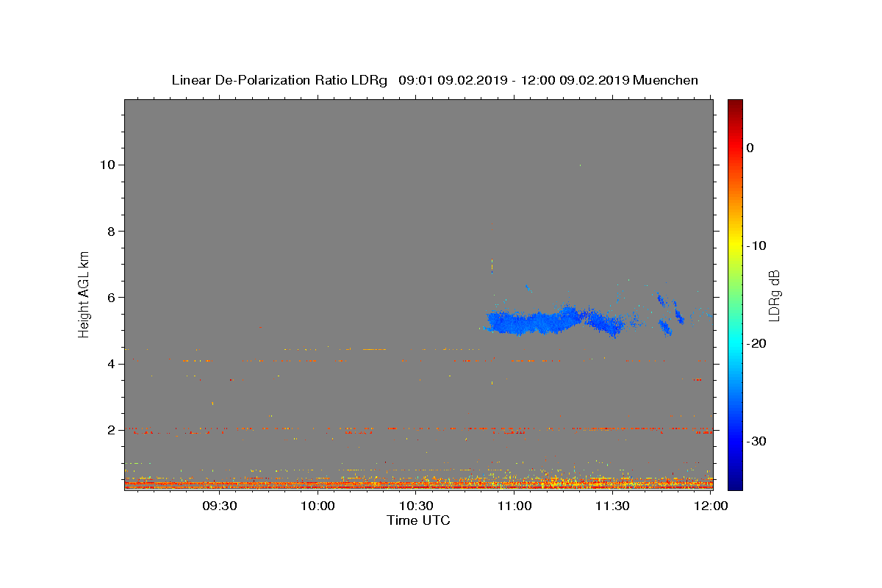Screen dimensions: 882x588
Task: Click the '11:30' time tick label
Action: pyautogui.click(x=612, y=506)
